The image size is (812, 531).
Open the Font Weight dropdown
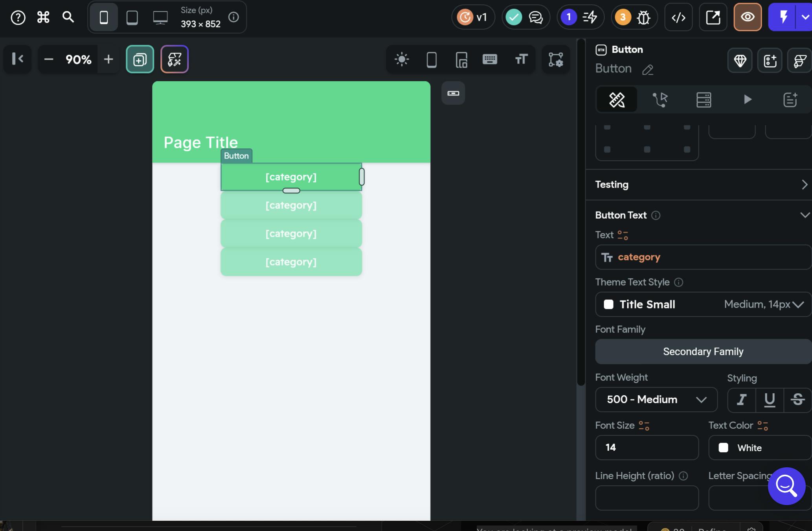pos(656,400)
